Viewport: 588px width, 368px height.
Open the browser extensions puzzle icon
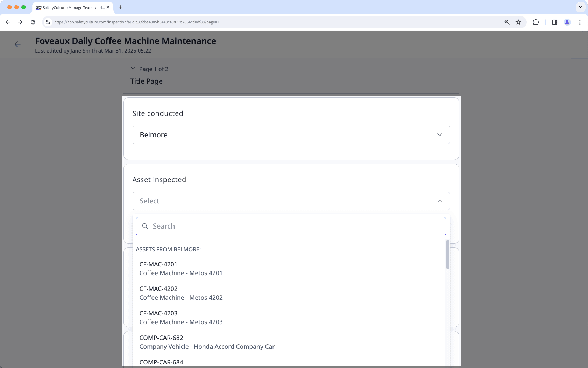pyautogui.click(x=536, y=22)
